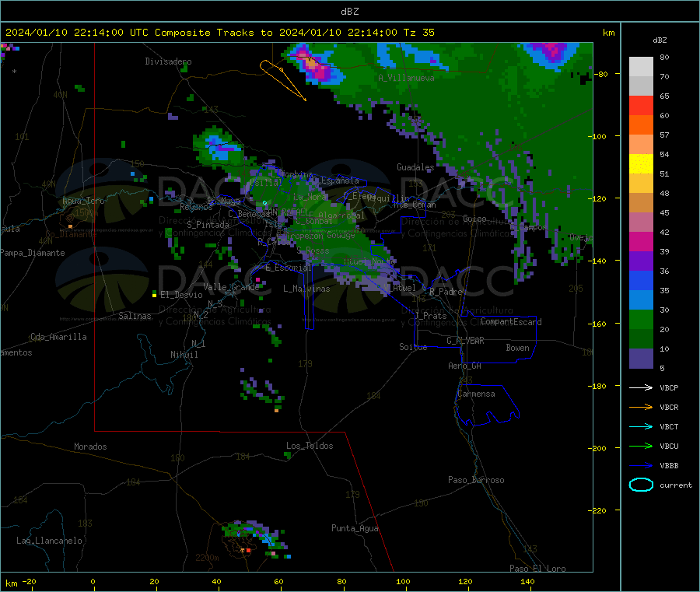Image resolution: width=700 pixels, height=592 pixels.
Task: Click the Paso_Barroso location label
Action: tap(476, 480)
